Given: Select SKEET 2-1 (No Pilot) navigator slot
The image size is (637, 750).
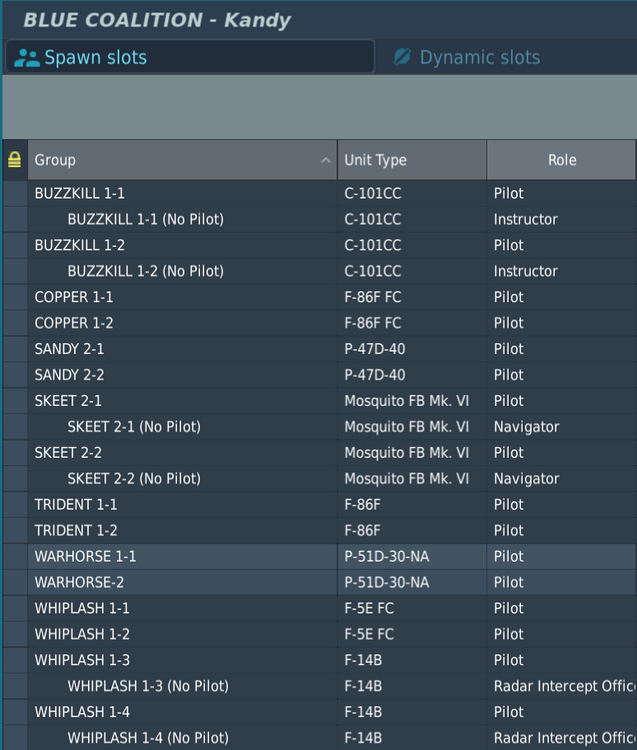Looking at the screenshot, I should [134, 427].
